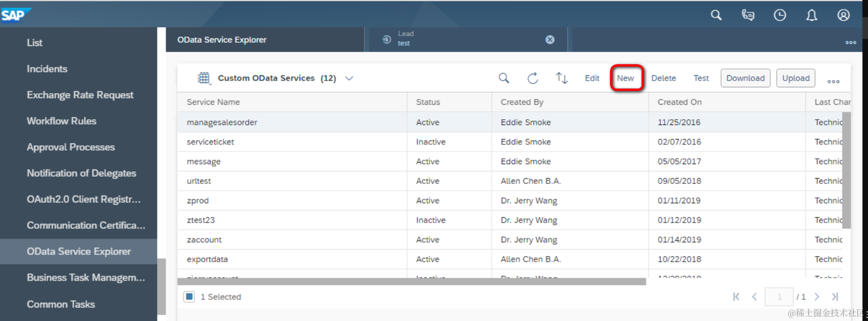This screenshot has height=321, width=868.
Task: Open the sort arrows icon
Action: (561, 78)
